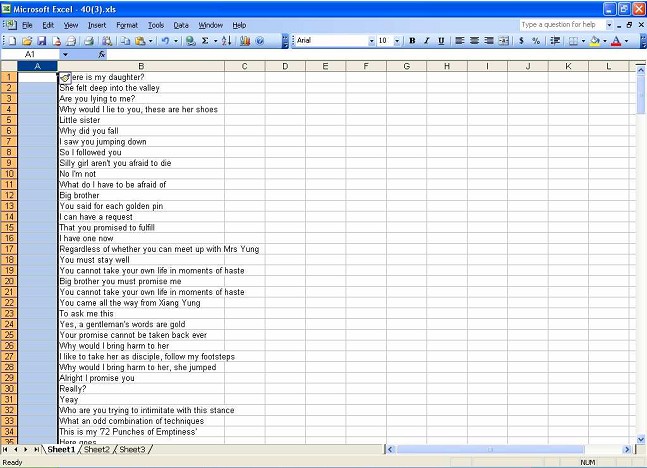Image resolution: width=647 pixels, height=468 pixels.
Task: Open the Tools menu
Action: point(156,25)
